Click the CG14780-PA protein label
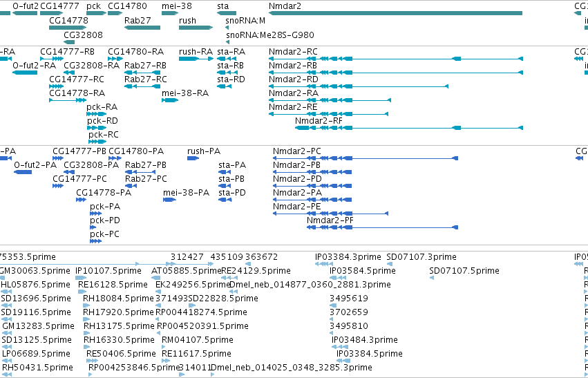The height and width of the screenshot is (378, 588). coord(136,151)
